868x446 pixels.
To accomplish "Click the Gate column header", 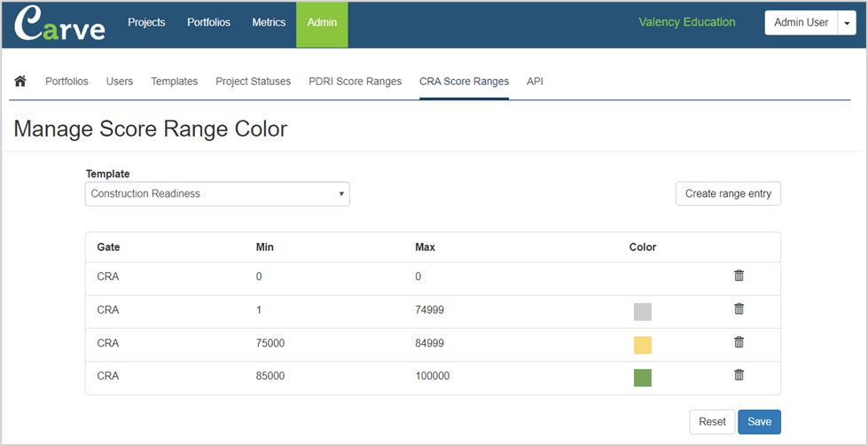I will click(108, 247).
